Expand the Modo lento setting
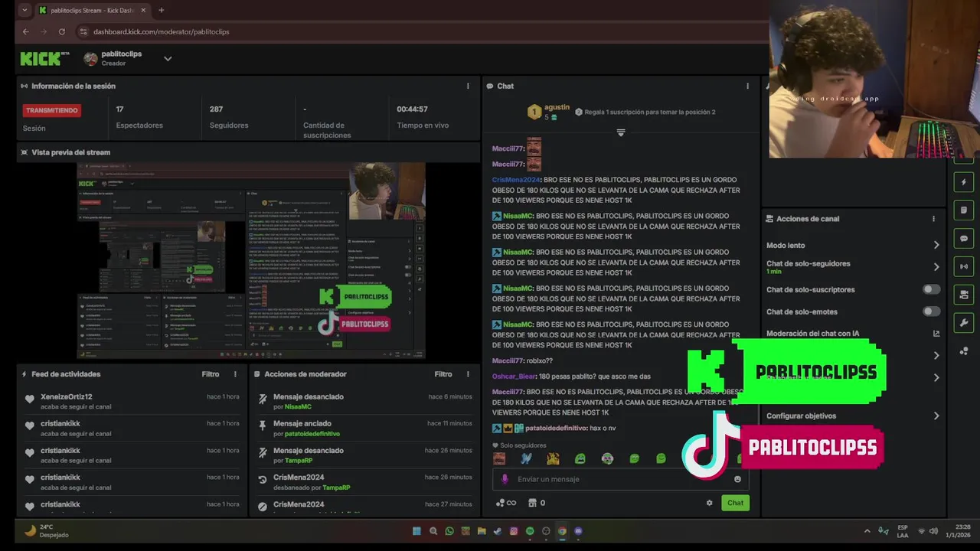 (936, 245)
